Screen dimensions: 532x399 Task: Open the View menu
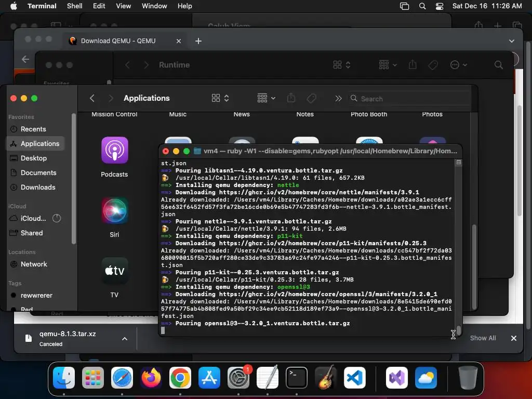[124, 6]
